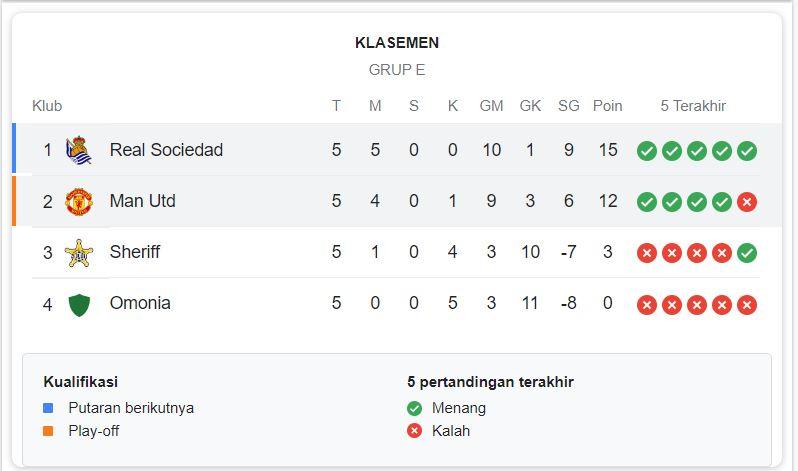This screenshot has height=471, width=798.
Task: Open the Man Utd team link
Action: pos(142,201)
